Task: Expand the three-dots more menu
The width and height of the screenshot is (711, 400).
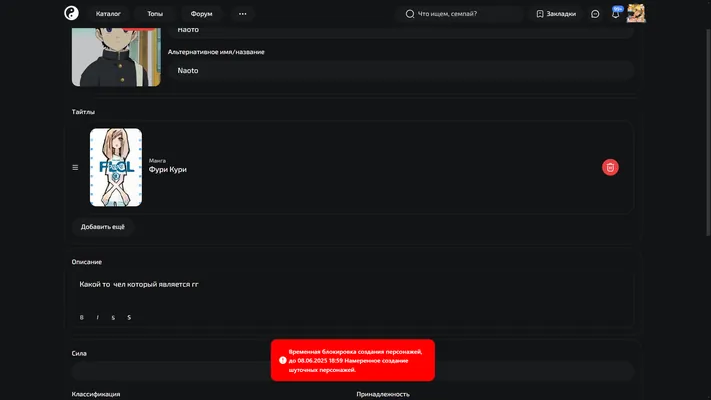Action: (x=243, y=14)
